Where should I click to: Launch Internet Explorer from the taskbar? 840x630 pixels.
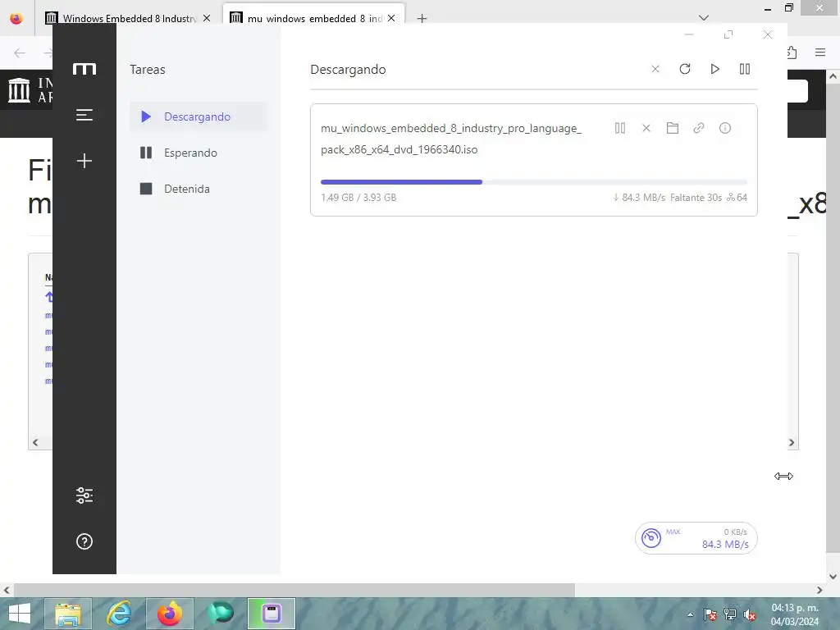pyautogui.click(x=119, y=614)
